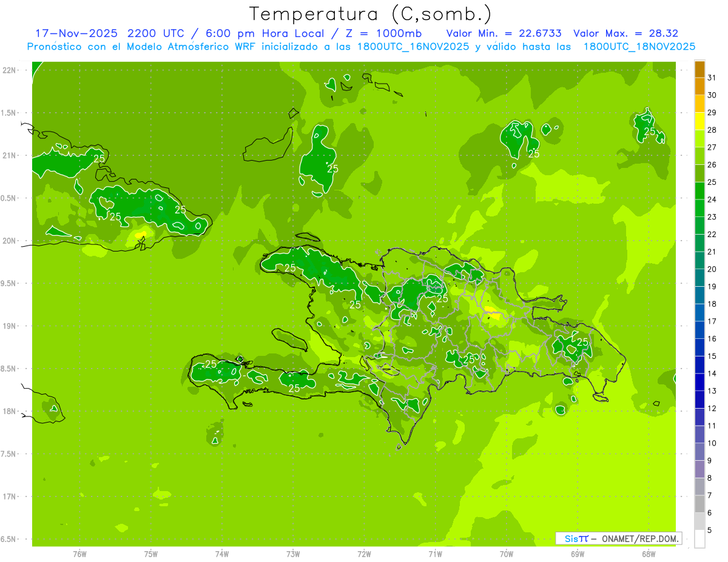This screenshot has height=562, width=728.
Task: Click the '22N' latitude label
Action: click(10, 70)
